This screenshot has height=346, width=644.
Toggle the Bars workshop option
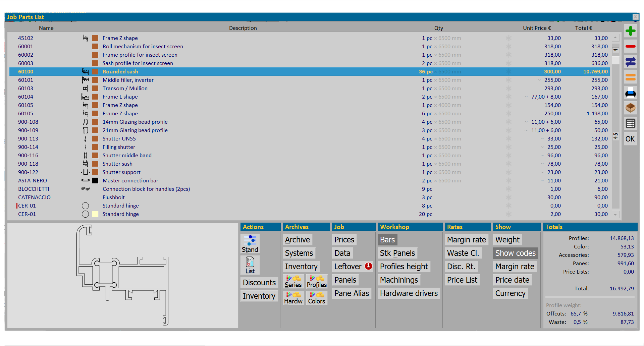click(387, 240)
